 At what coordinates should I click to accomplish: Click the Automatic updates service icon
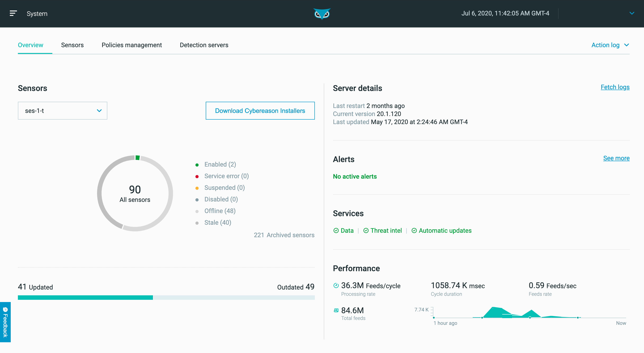414,230
